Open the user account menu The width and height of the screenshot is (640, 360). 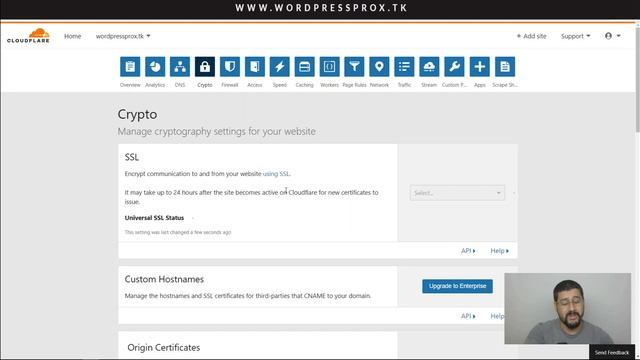[x=612, y=36]
